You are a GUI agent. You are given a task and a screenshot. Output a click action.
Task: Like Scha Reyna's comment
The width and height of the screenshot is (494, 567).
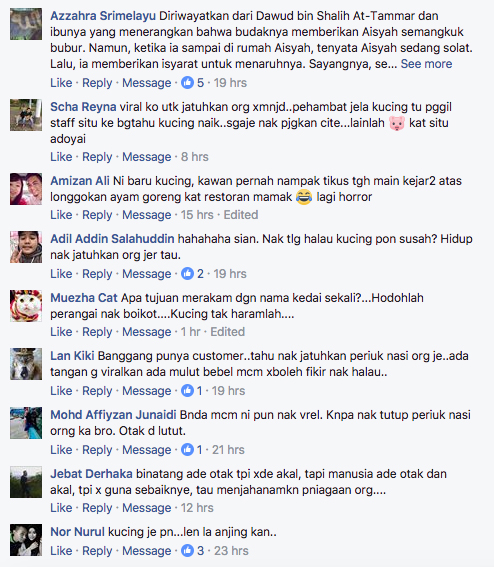coord(61,157)
